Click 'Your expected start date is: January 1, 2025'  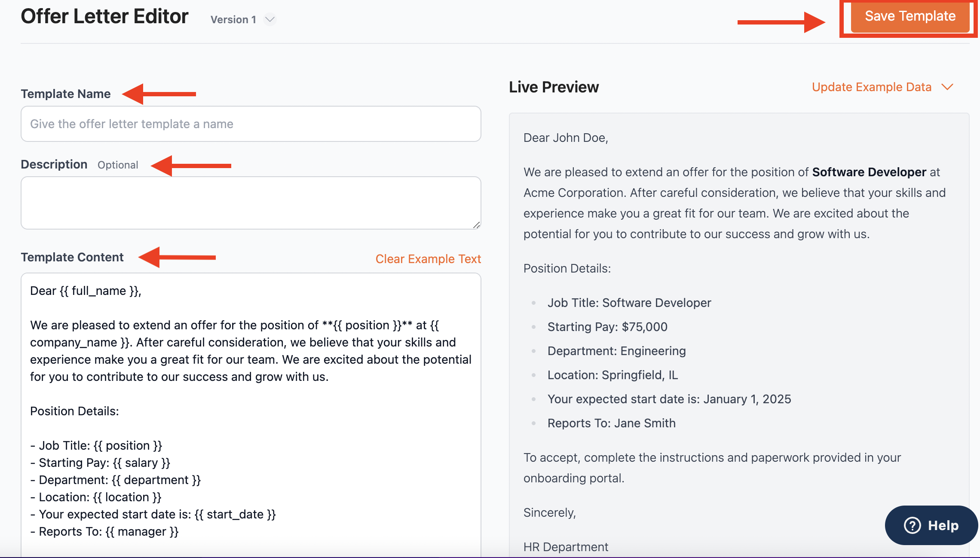[x=669, y=399]
